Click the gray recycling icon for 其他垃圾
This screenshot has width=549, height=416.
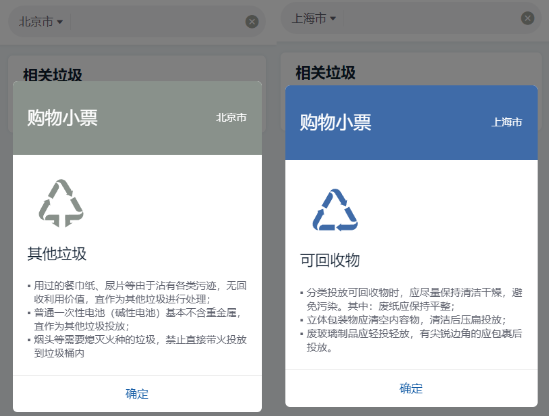point(61,203)
